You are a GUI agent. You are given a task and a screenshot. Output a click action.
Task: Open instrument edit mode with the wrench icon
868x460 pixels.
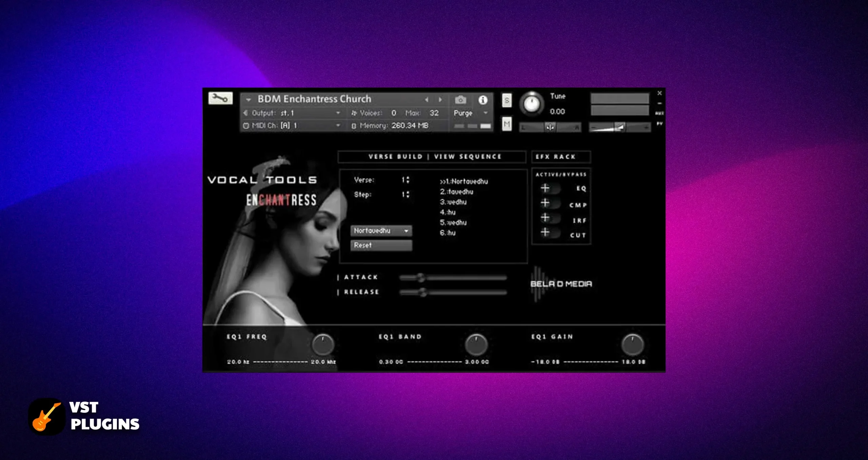(x=220, y=98)
